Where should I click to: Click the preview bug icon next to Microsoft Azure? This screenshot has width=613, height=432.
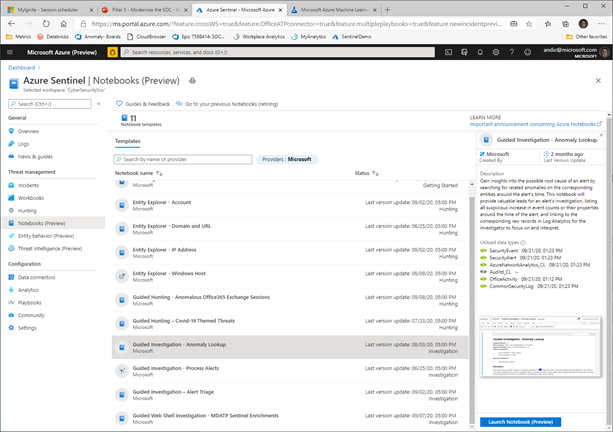[x=112, y=52]
